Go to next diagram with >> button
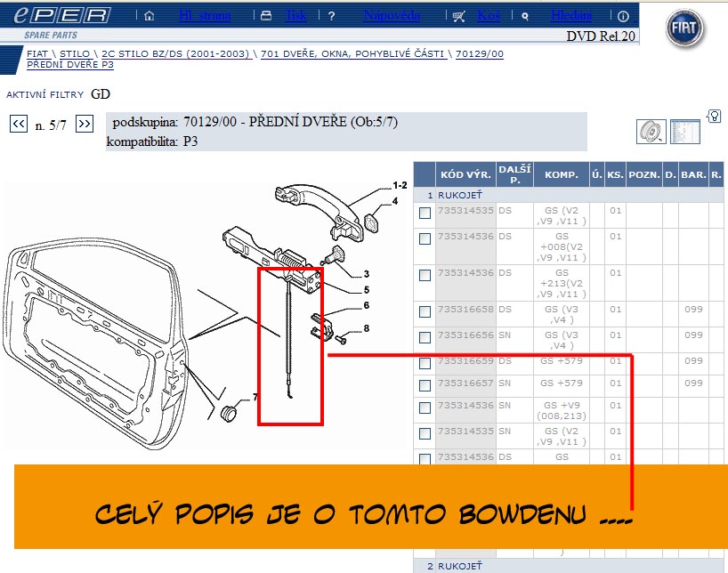This screenshot has height=573, width=728. click(x=85, y=125)
